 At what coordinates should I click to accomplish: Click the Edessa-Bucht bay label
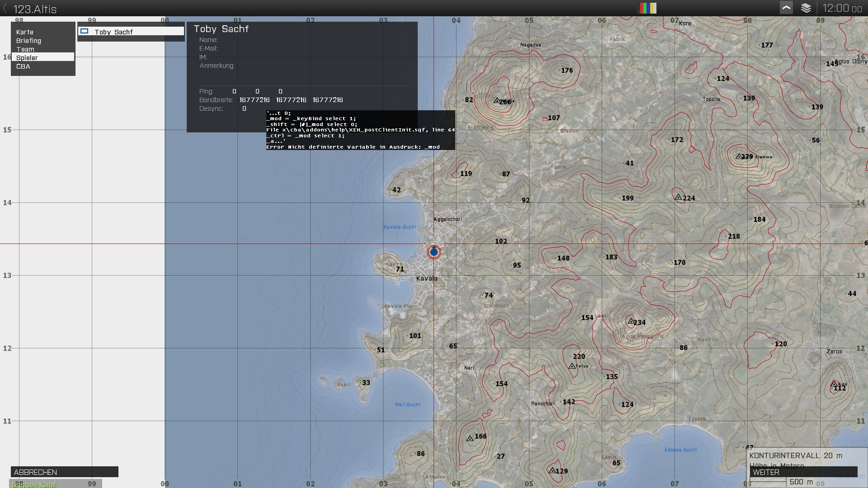tap(681, 450)
